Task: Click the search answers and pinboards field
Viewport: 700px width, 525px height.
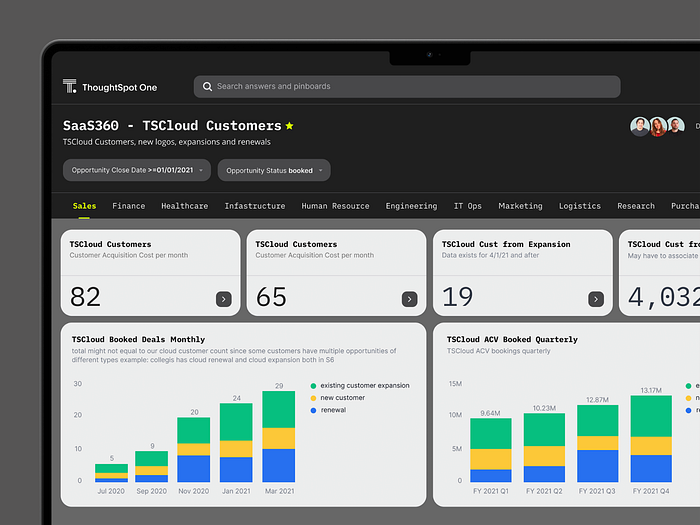Action: pos(407,87)
